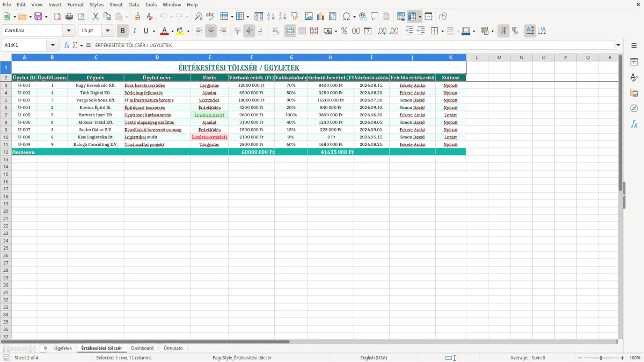Toggle Center Horizontally alignment
This screenshot has width=644, height=362.
(x=211, y=31)
